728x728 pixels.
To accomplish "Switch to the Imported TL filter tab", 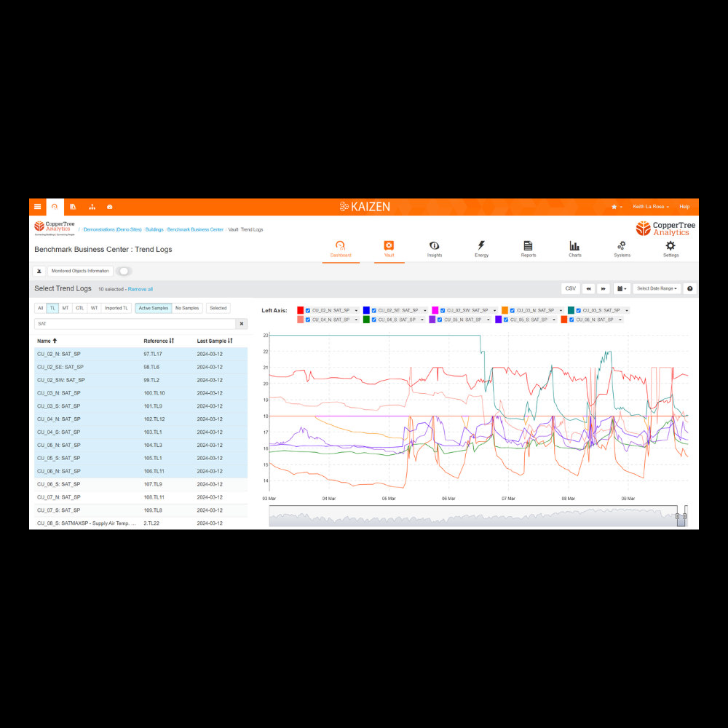I will (x=116, y=308).
